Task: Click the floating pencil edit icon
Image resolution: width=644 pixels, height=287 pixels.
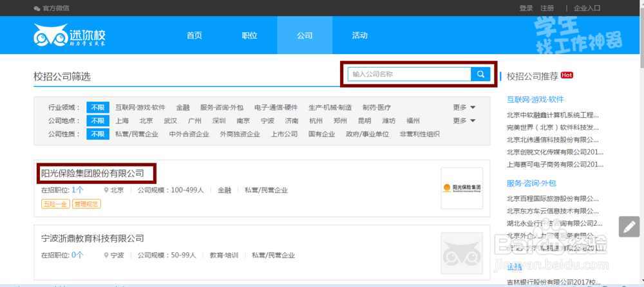Action: [629, 227]
